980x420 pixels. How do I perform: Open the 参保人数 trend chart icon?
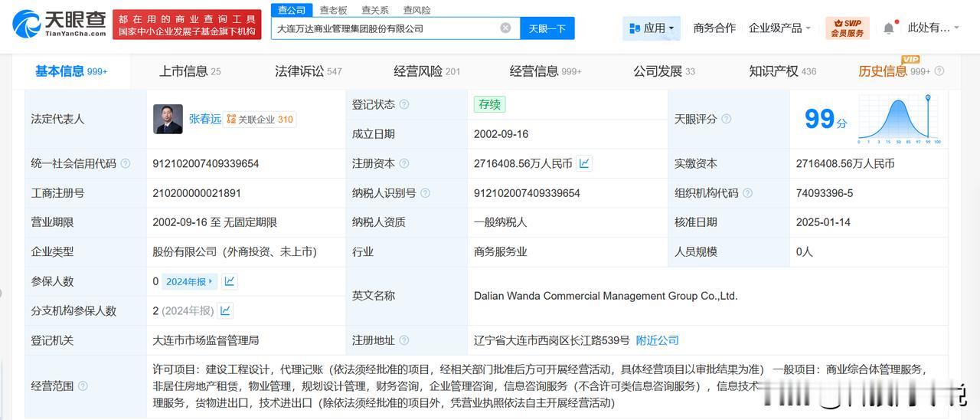coord(229,281)
